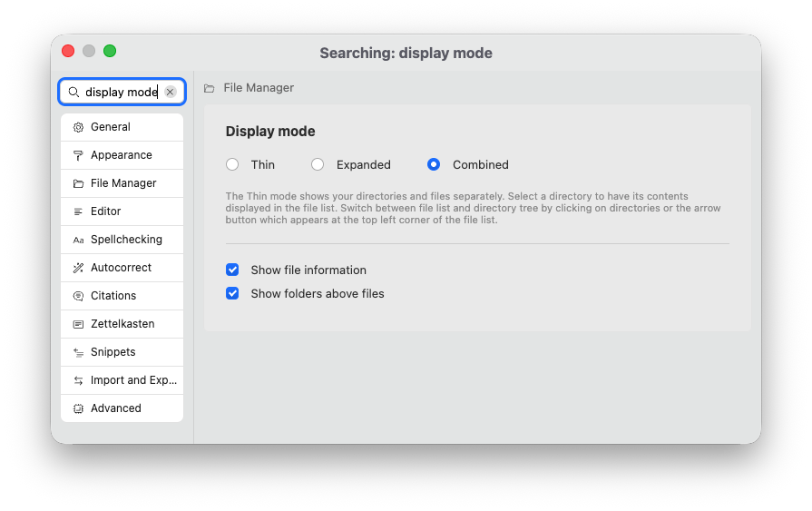The image size is (812, 511).
Task: Uncheck Show file information checkbox
Action: coord(232,270)
